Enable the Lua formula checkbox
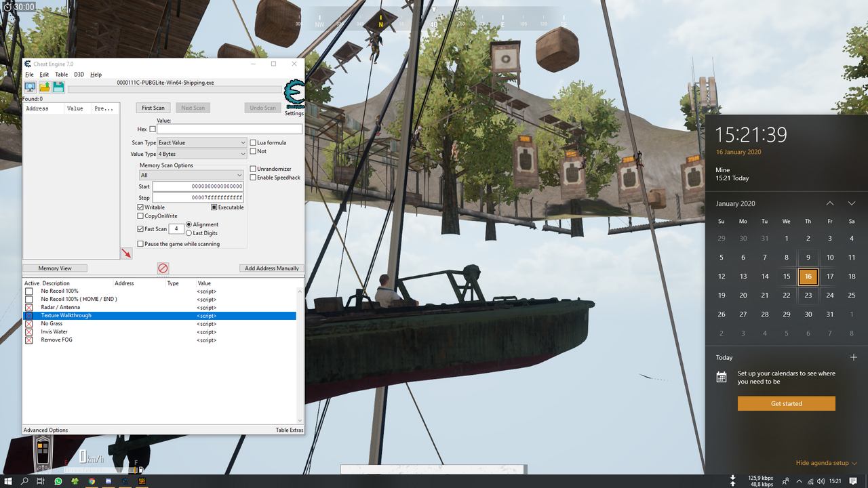This screenshot has height=488, width=868. click(x=253, y=142)
